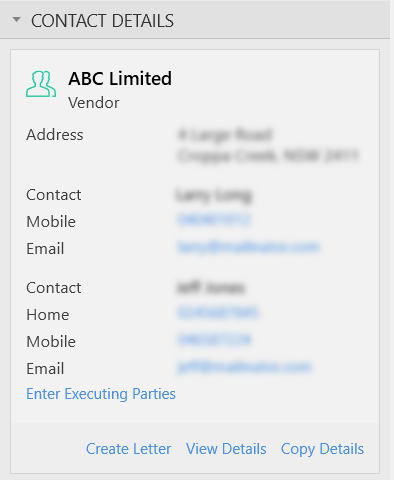Open the Enter Executing Parties link
394x480 pixels.
101,394
